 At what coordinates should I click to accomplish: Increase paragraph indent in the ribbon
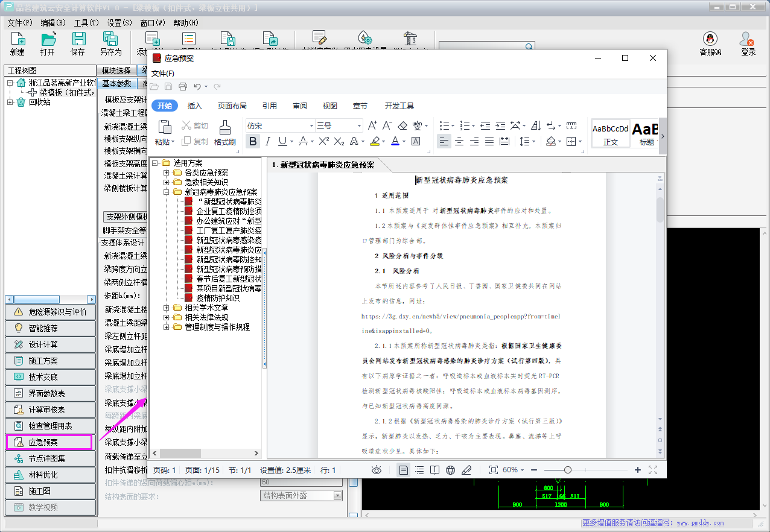pos(500,125)
